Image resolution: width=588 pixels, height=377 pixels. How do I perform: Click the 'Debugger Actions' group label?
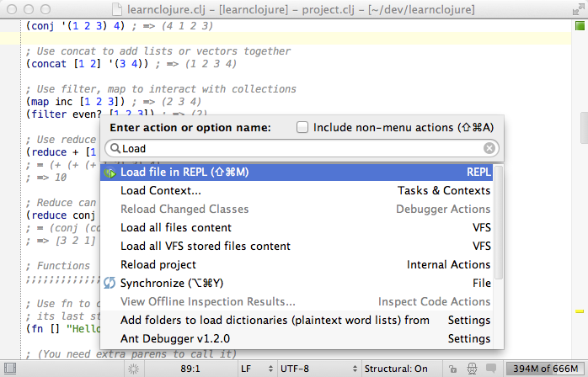pos(443,209)
